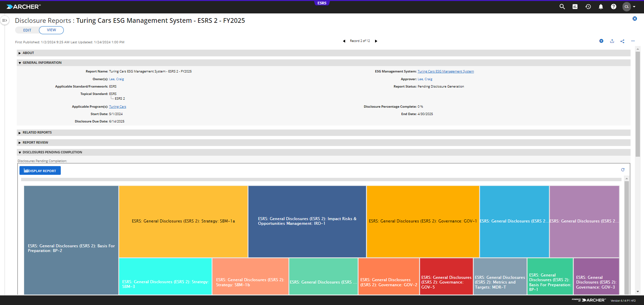Switch the record to EDIT mode
This screenshot has height=305, width=644.
27,30
